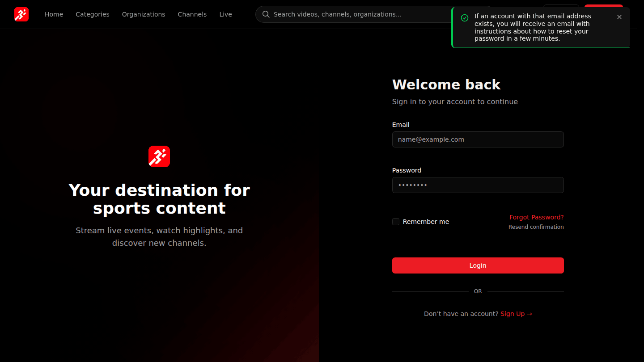This screenshot has height=362, width=644.
Task: Dismiss the password reset notification
Action: click(619, 17)
